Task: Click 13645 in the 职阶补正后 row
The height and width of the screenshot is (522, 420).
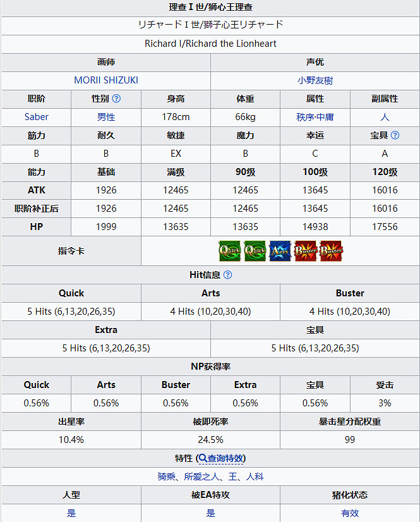Action: pyautogui.click(x=315, y=209)
